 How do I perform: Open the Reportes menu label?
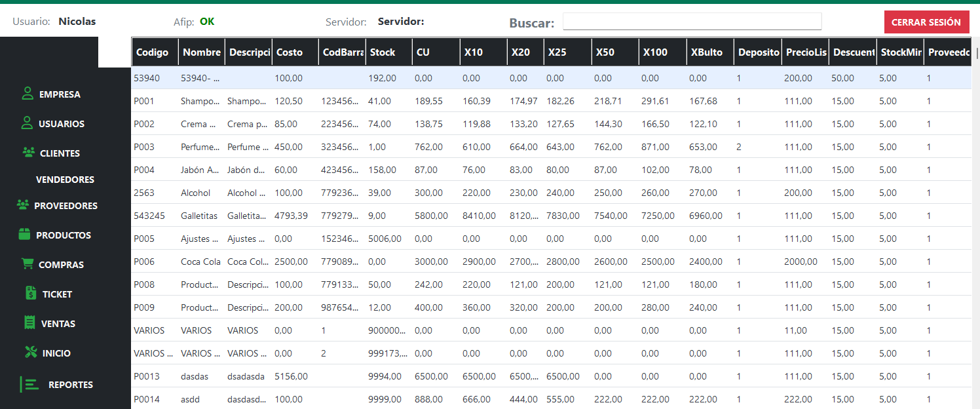pyautogui.click(x=71, y=385)
